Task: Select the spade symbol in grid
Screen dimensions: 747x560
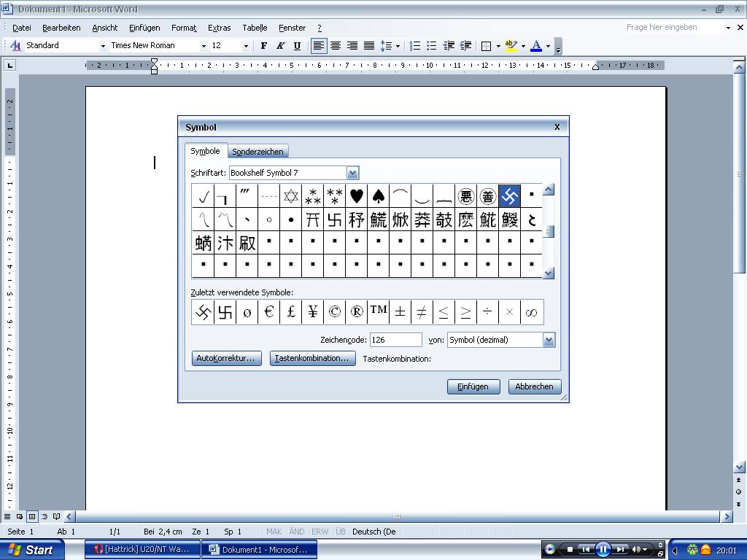Action: click(x=379, y=195)
